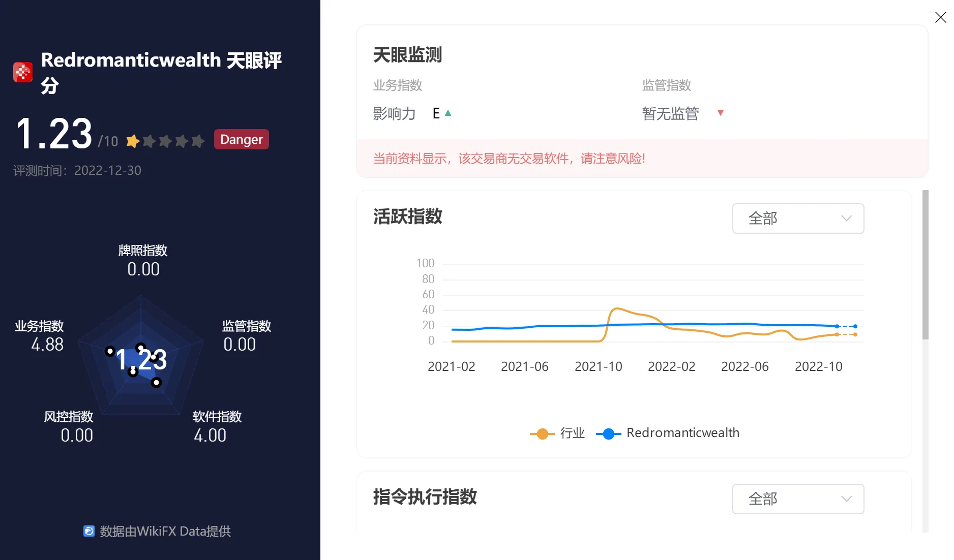Click the 2021-10 x-axis label
The width and height of the screenshot is (954, 560).
(x=598, y=366)
